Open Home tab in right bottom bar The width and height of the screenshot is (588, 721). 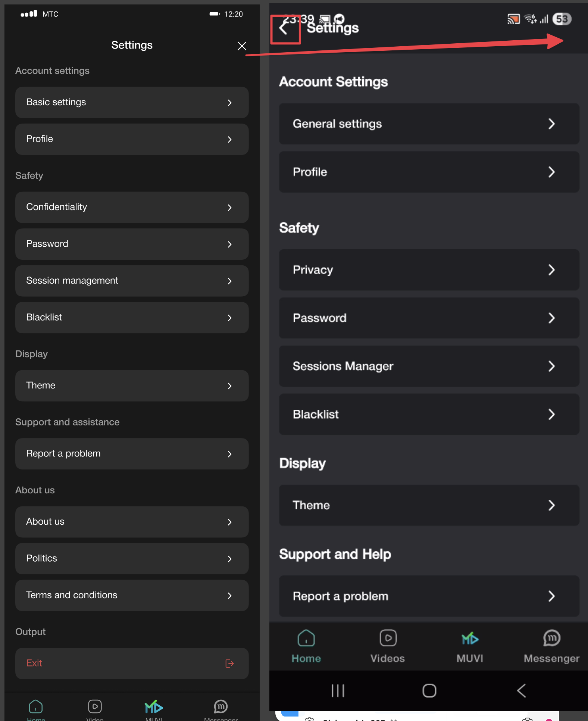(x=306, y=646)
